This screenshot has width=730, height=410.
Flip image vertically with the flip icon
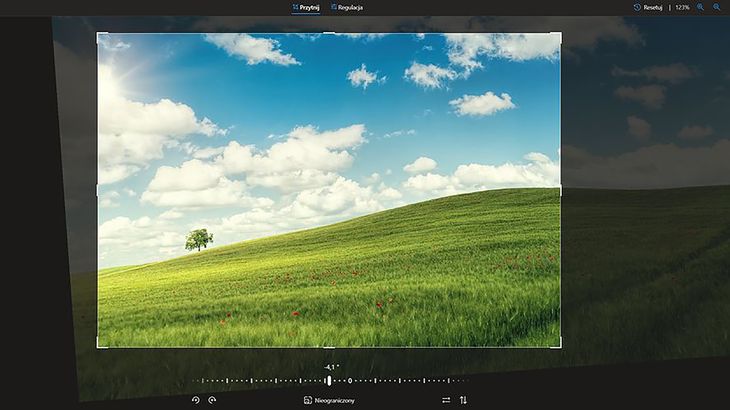pos(463,400)
